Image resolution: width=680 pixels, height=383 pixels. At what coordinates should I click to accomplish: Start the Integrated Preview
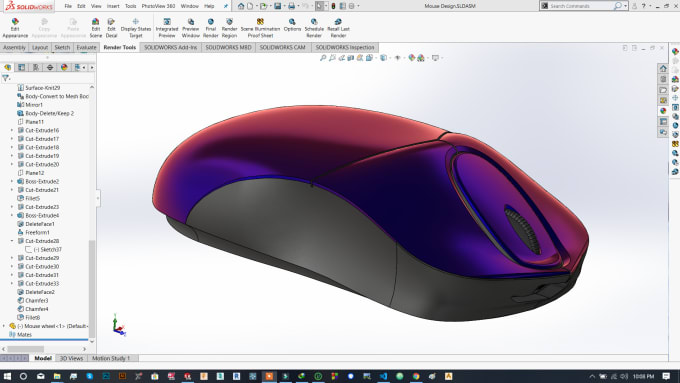pos(167,28)
